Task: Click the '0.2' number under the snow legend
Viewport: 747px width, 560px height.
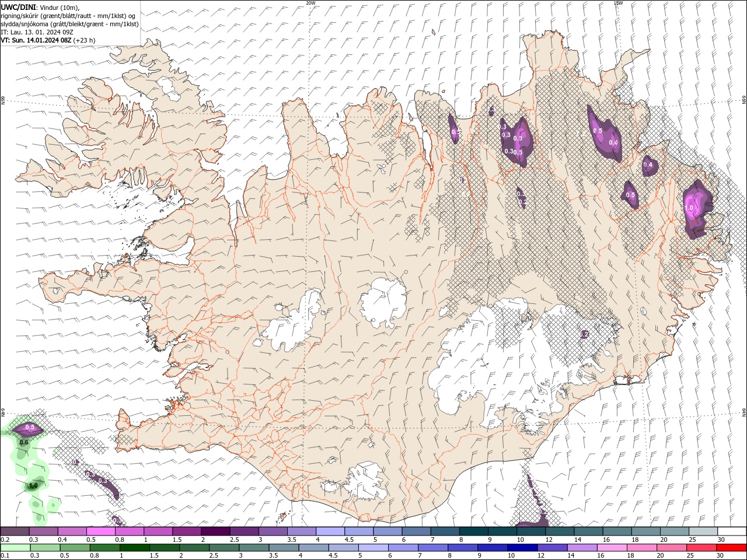Action: click(5, 540)
